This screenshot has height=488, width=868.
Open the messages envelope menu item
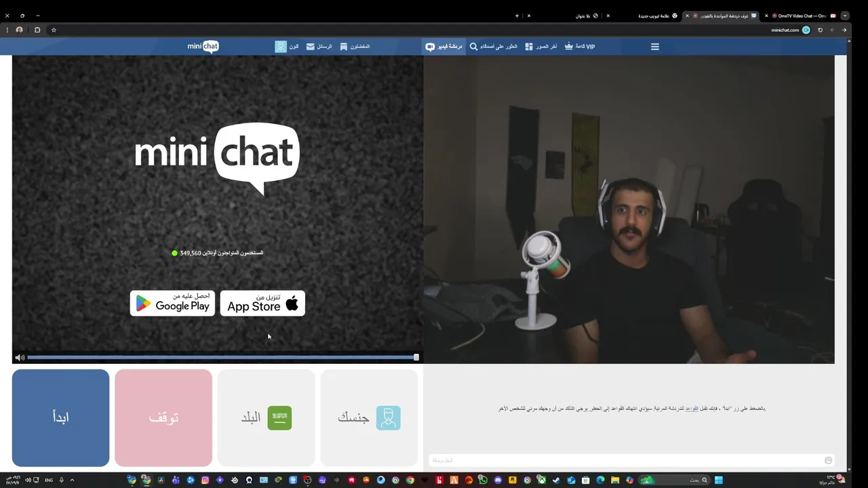pos(319,47)
